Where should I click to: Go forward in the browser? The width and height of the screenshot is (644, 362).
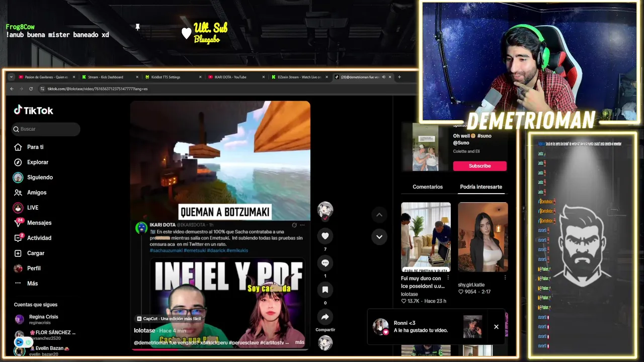pyautogui.click(x=21, y=89)
